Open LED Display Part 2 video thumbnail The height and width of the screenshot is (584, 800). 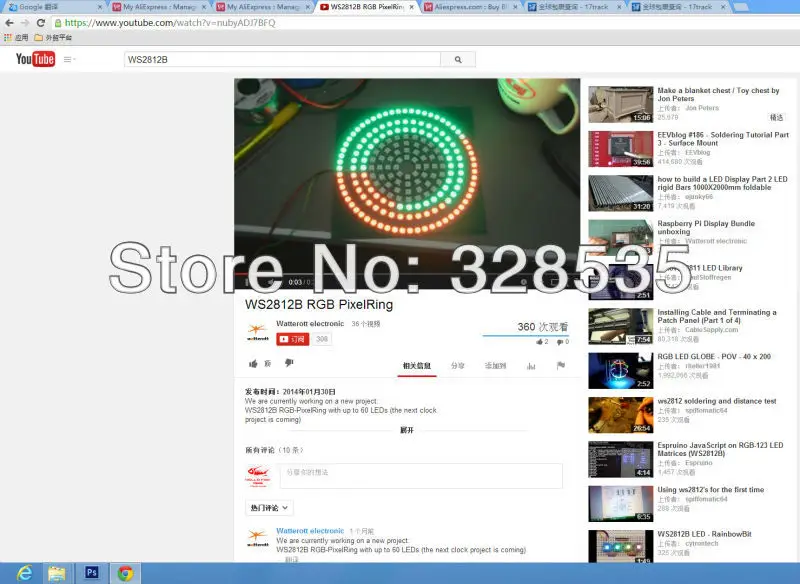pos(620,193)
